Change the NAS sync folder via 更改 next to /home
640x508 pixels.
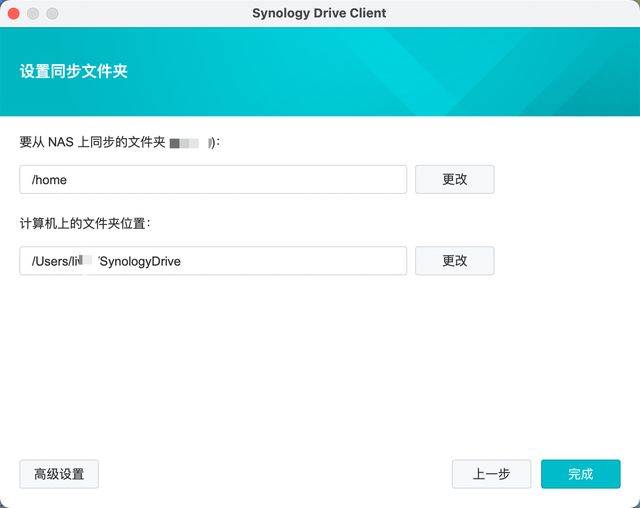tap(455, 180)
